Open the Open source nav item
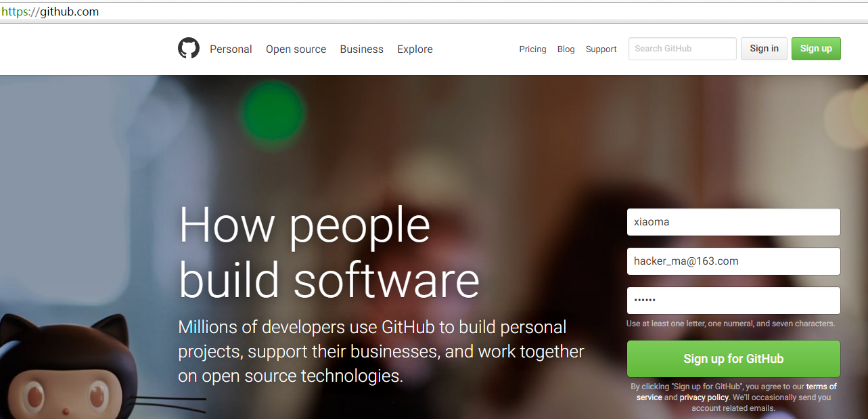The image size is (868, 419). click(296, 49)
